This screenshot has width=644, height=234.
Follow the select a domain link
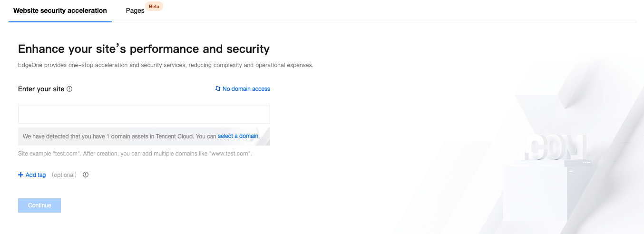click(238, 136)
